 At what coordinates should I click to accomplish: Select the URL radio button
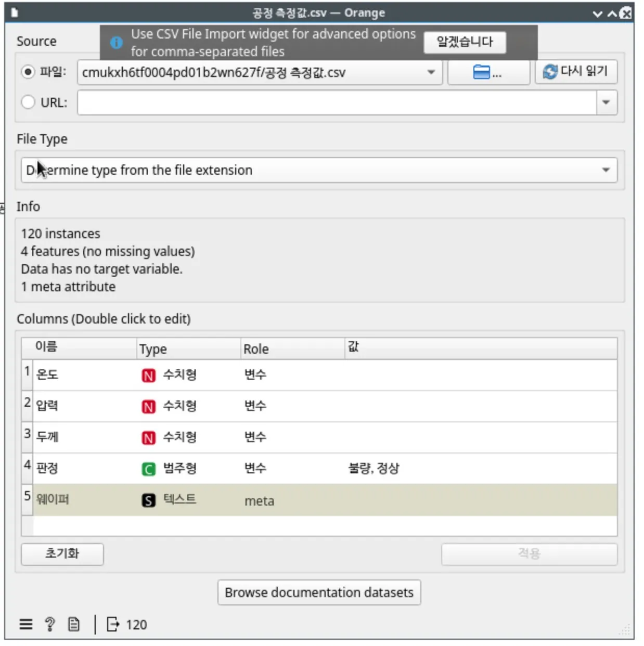28,102
